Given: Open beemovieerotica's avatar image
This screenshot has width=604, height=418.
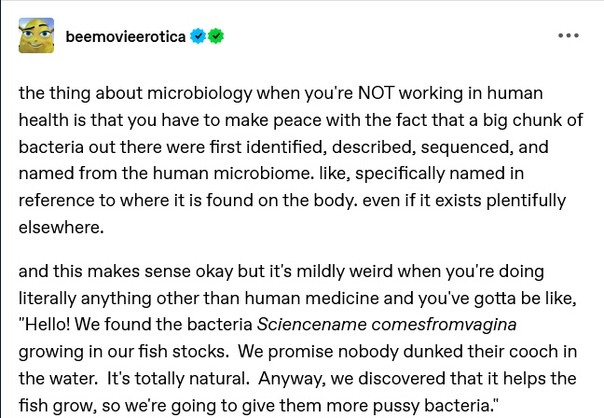Looking at the screenshot, I should tap(36, 35).
